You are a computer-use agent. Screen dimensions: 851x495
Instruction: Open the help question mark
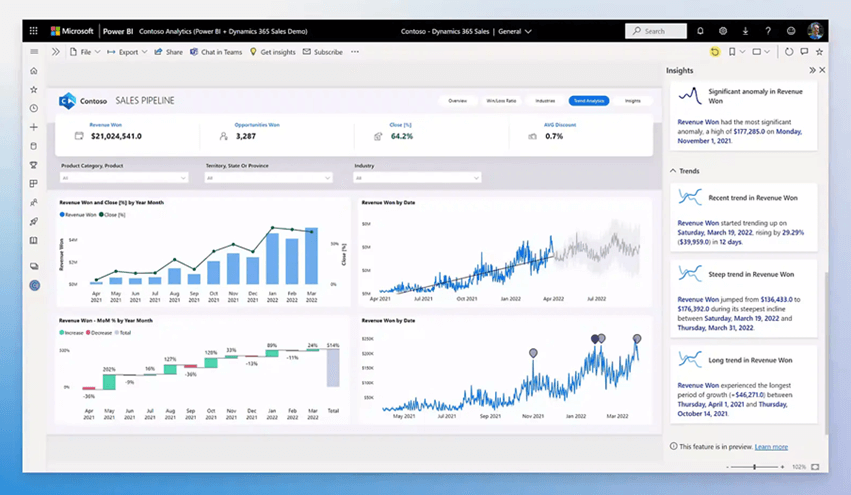pos(768,31)
